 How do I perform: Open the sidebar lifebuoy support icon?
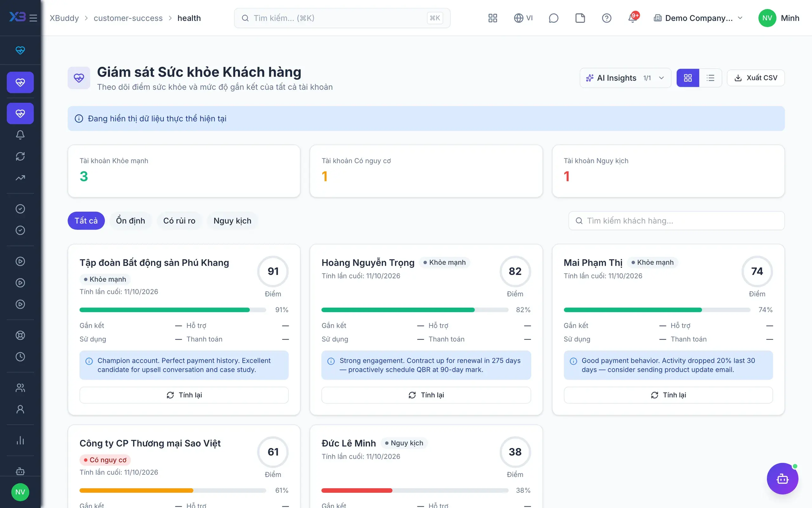[x=20, y=335]
